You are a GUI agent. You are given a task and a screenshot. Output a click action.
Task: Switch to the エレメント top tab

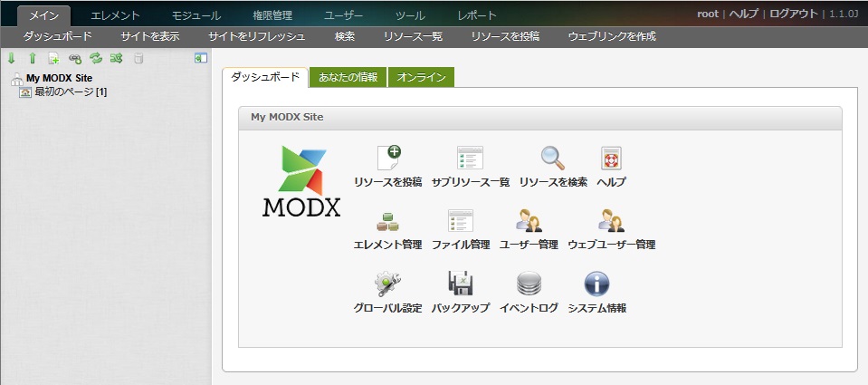click(115, 15)
